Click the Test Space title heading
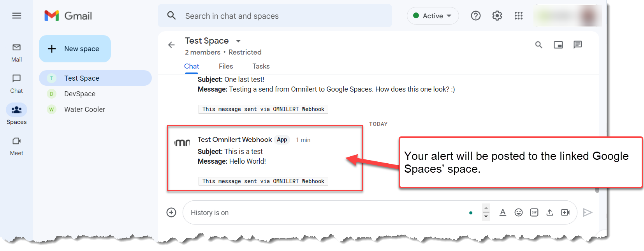The height and width of the screenshot is (251, 644). [207, 41]
